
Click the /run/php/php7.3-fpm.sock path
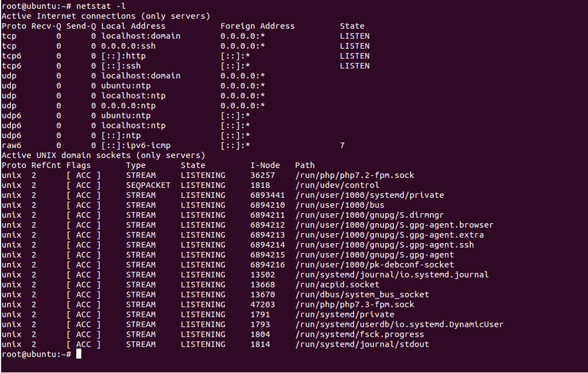pos(354,304)
